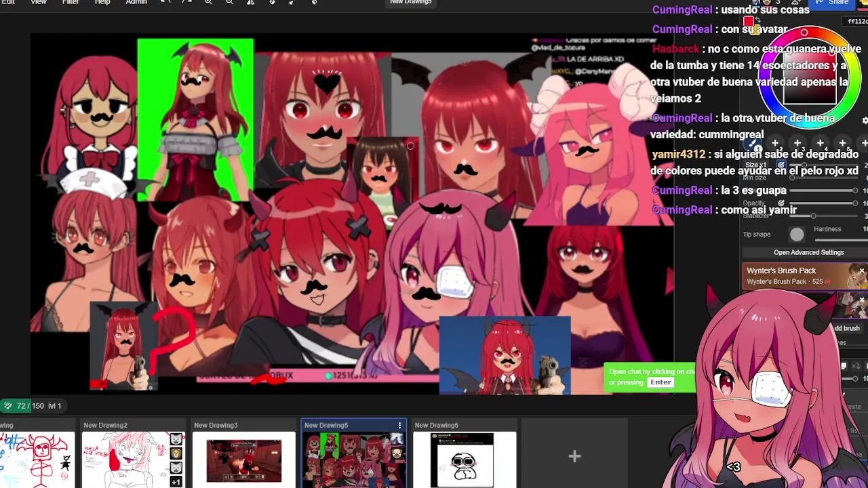Open the New Drawing5 three-dot options menu
This screenshot has height=488, width=868.
pyautogui.click(x=399, y=426)
